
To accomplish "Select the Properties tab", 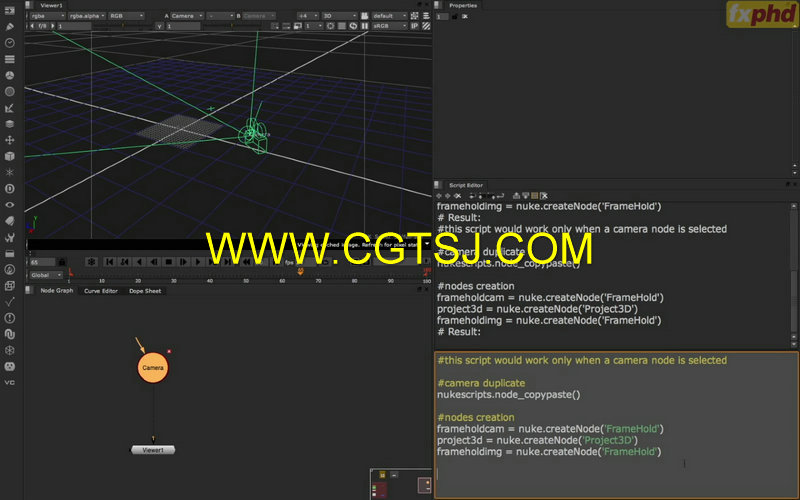I will click(463, 6).
